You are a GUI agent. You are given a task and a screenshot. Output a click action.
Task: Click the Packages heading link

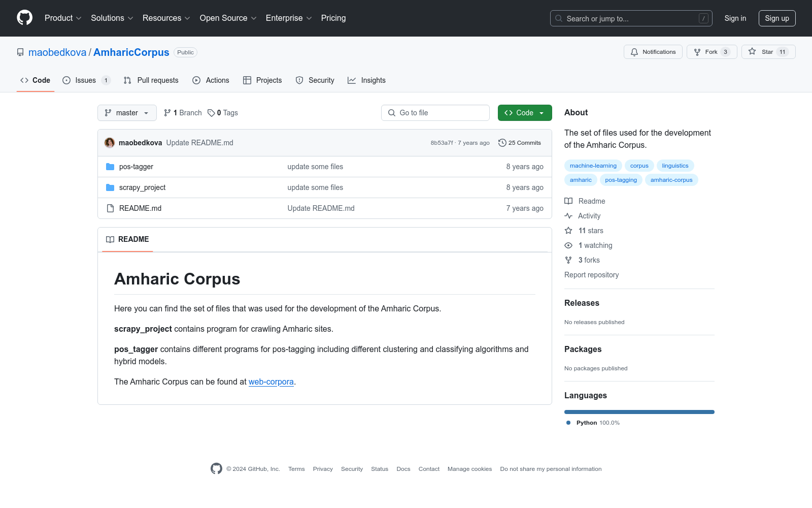583,349
